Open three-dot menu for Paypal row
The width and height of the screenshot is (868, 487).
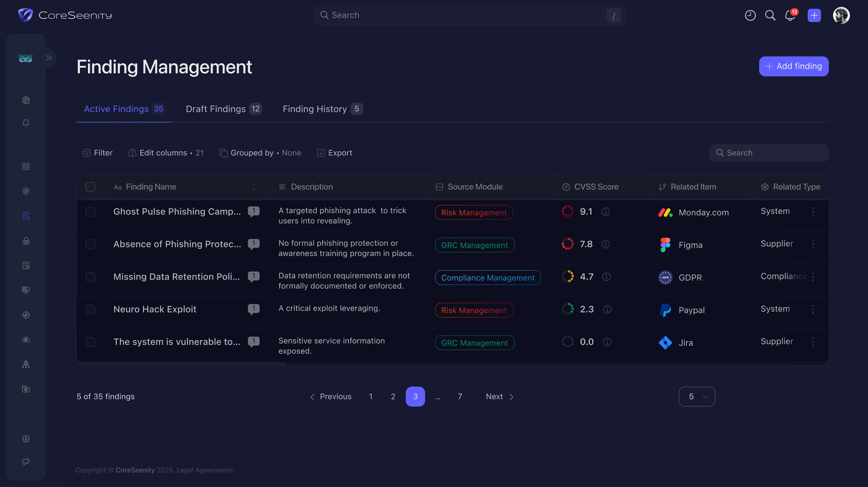point(813,310)
